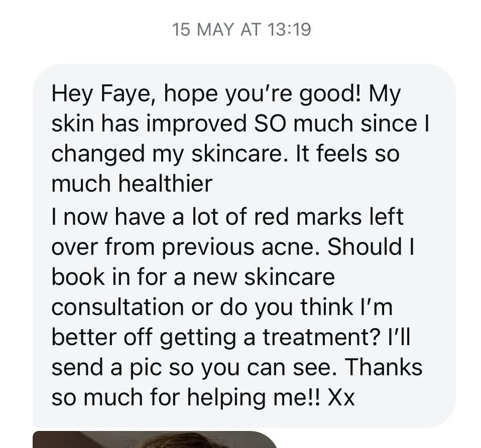Open the photo attachment below the message
The width and height of the screenshot is (481, 448).
click(155, 439)
